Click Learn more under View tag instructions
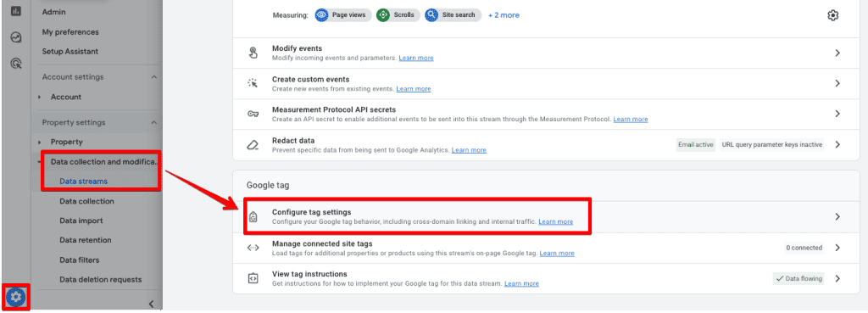Screen dimensions: 868x313 tap(521, 283)
